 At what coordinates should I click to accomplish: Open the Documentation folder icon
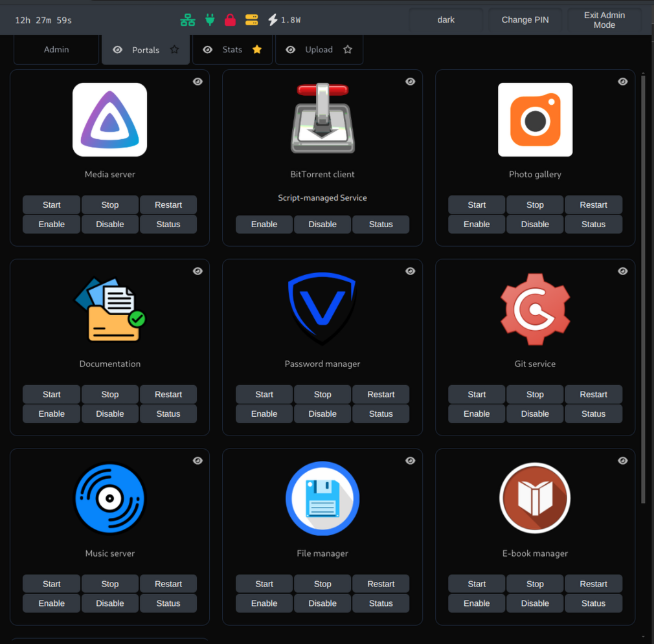[x=110, y=309]
